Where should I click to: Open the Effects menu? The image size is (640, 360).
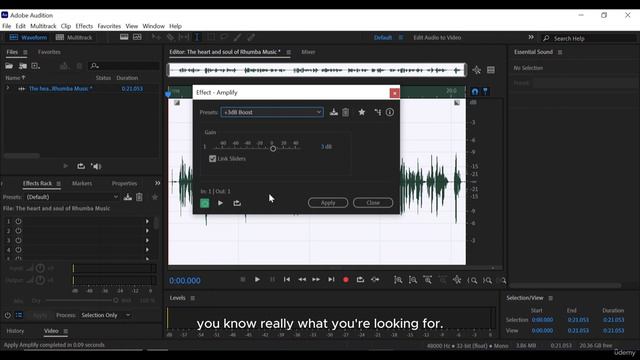tap(84, 26)
